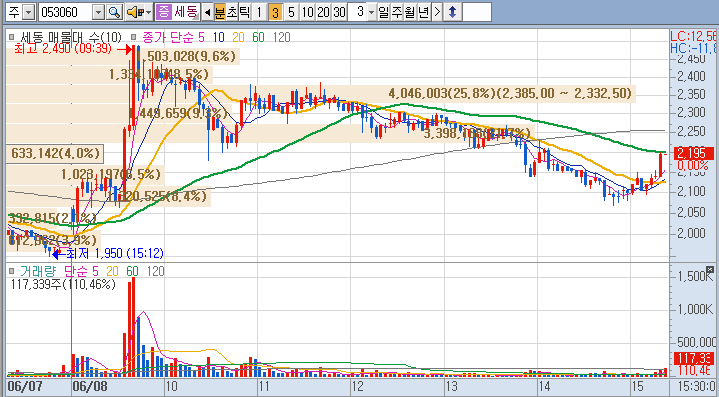The width and height of the screenshot is (719, 397).
Task: Click the 4,046,003(25.8%) volume profile label
Action: (510, 94)
